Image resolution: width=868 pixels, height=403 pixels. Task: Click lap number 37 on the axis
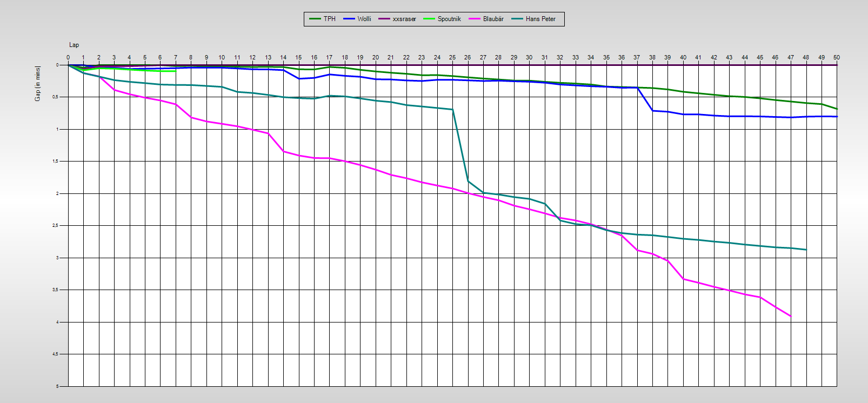pos(637,57)
